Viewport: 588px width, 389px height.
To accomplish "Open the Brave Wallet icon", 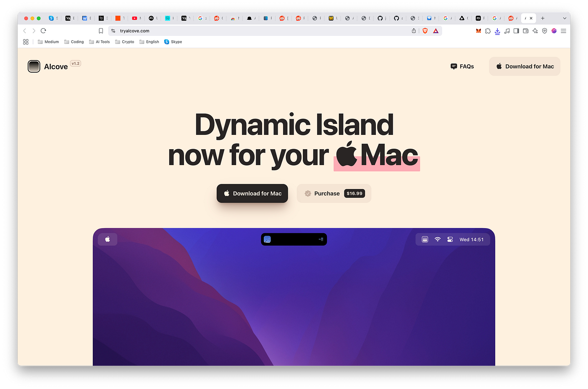I will point(525,31).
